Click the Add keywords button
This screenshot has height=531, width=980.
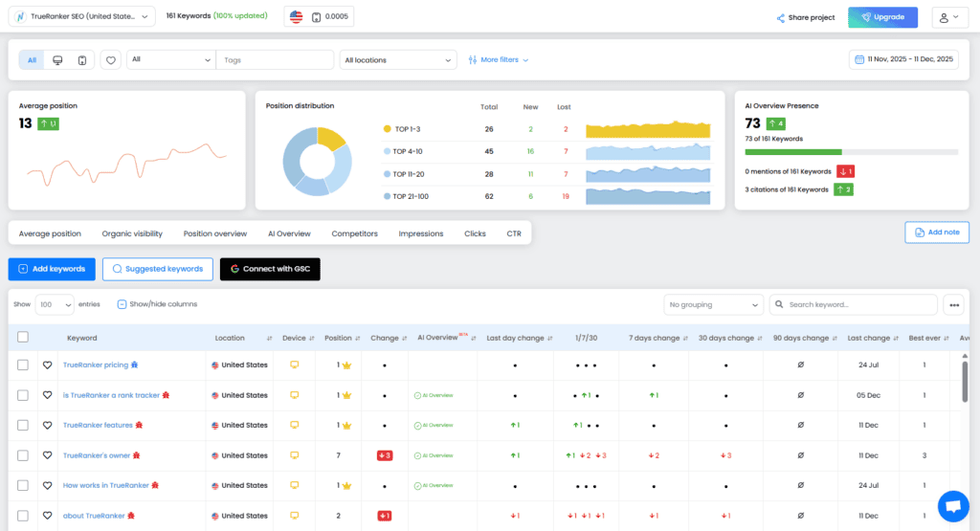click(52, 269)
